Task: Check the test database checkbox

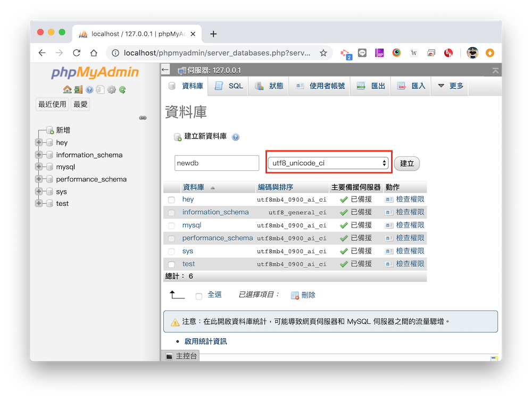Action: pos(171,264)
